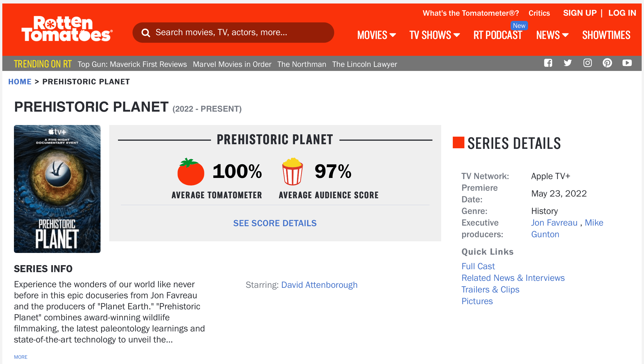Open the Instagram social icon
Viewport: 644px width, 364px height.
pyautogui.click(x=587, y=63)
